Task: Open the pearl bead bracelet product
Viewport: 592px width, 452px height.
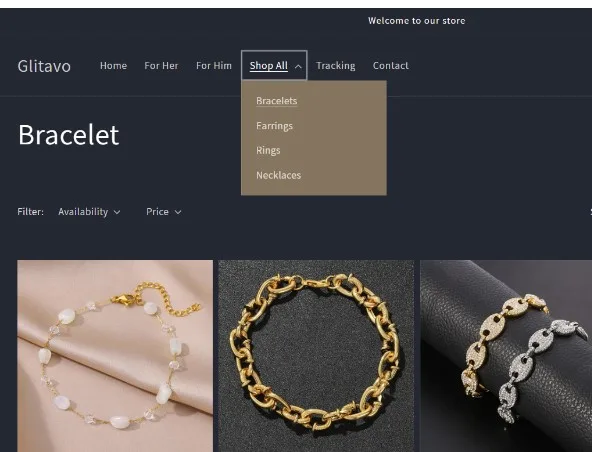Action: click(115, 356)
